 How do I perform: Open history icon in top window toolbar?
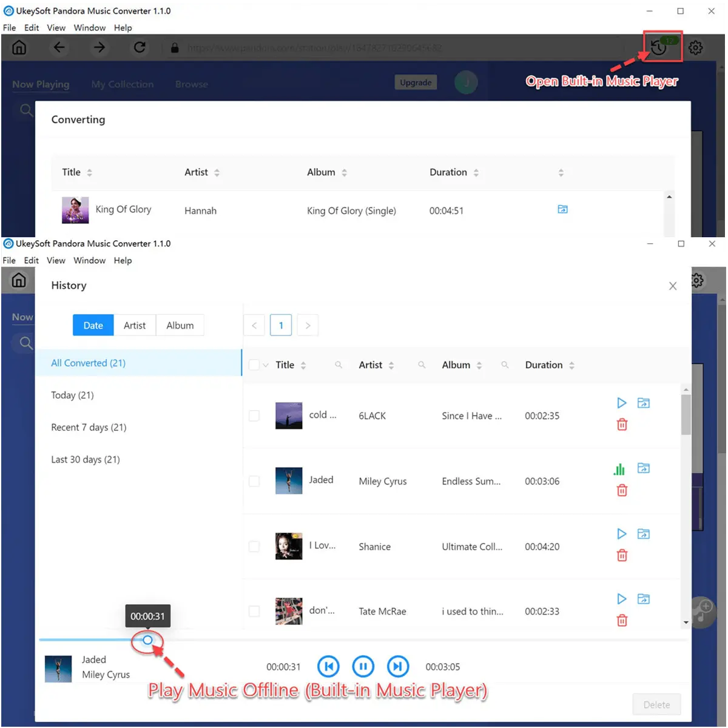click(x=658, y=47)
